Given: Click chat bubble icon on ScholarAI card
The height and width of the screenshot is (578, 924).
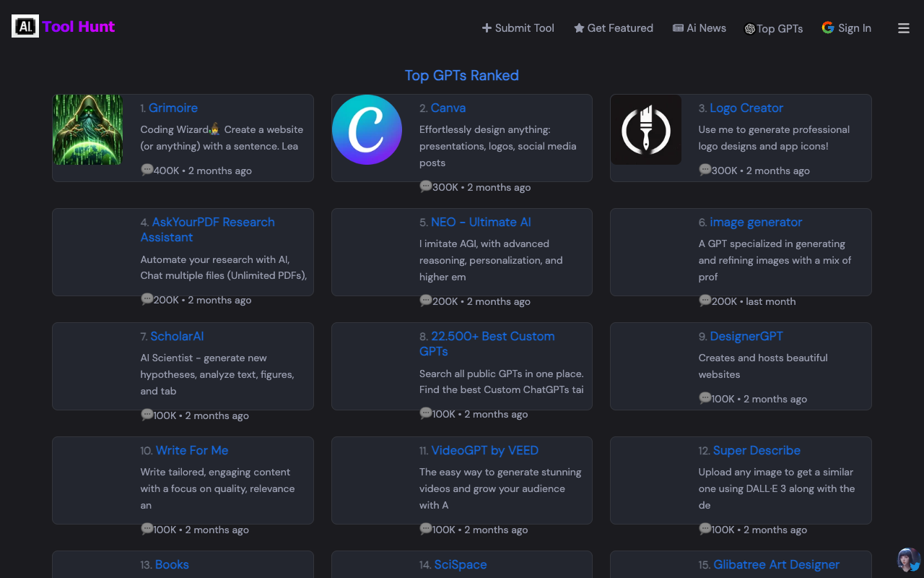Looking at the screenshot, I should (147, 415).
